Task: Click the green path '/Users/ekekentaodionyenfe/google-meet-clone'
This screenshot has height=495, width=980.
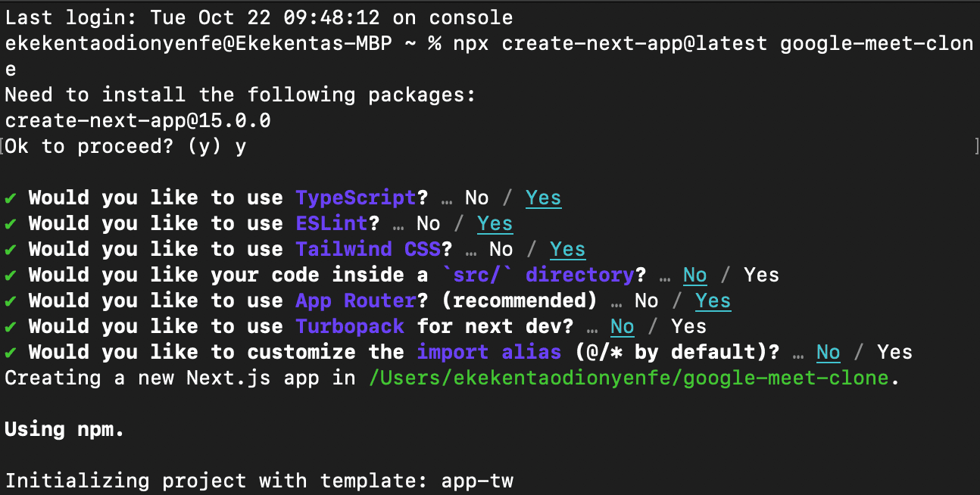Action: pyautogui.click(x=629, y=378)
